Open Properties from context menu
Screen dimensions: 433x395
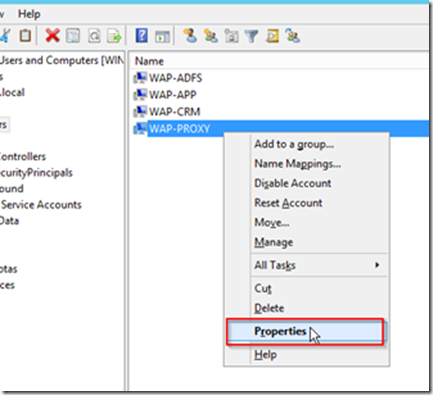(x=305, y=332)
